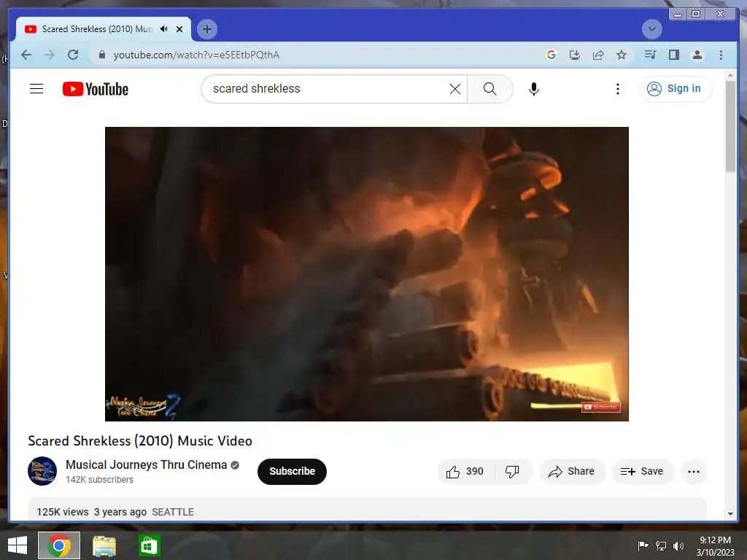Open a new tab with plus
The height and width of the screenshot is (560, 747).
[206, 29]
